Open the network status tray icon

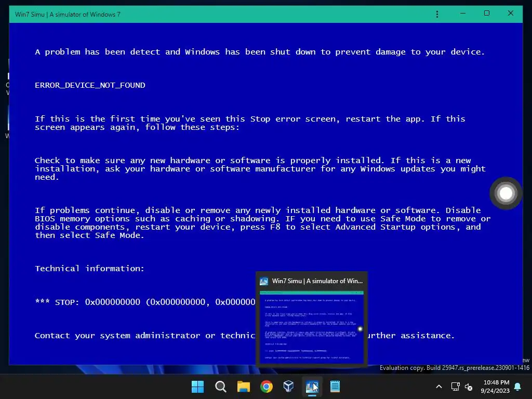(x=455, y=387)
